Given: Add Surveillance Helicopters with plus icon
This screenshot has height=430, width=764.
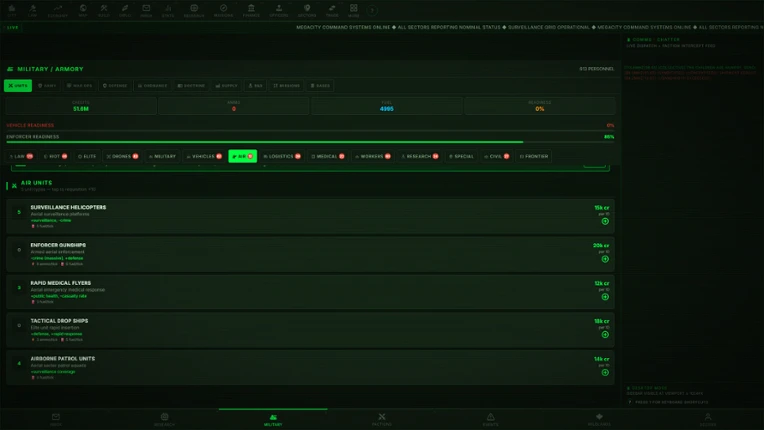Looking at the screenshot, I should (605, 221).
